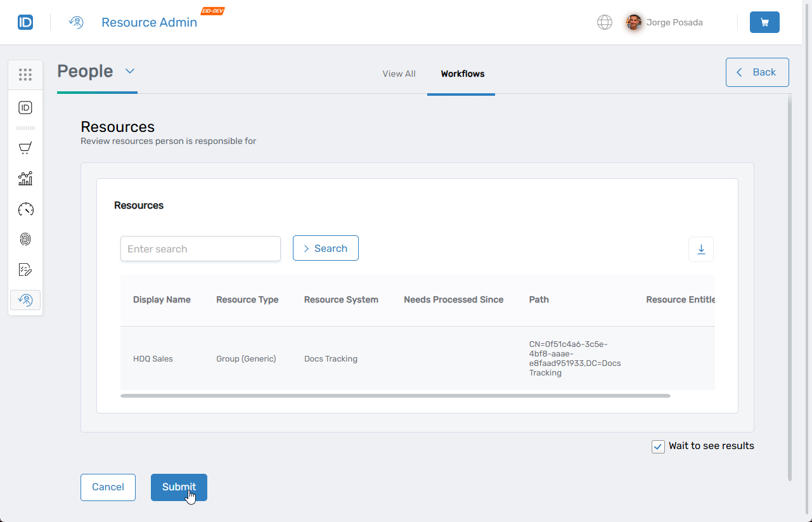
Task: Click the Cancel button
Action: tap(108, 487)
